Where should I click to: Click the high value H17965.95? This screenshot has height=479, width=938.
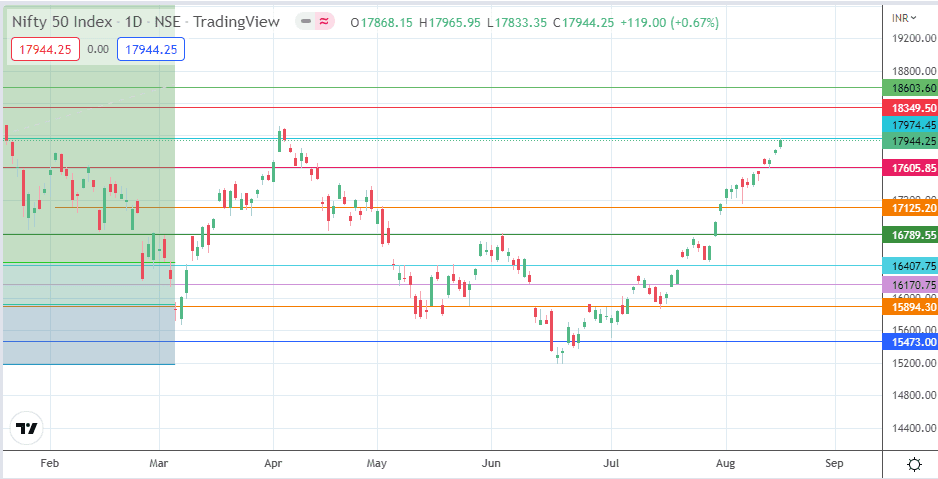[x=449, y=23]
